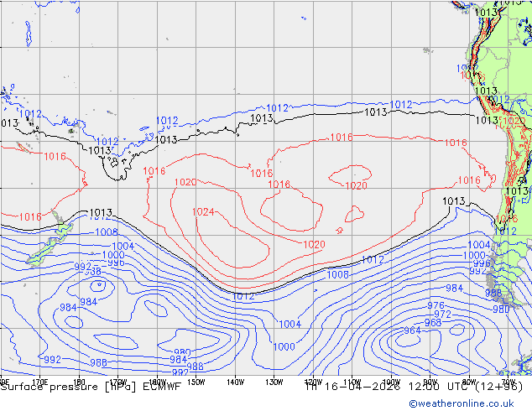Click the 1020 label inside small eastern closed contour

click(357, 185)
